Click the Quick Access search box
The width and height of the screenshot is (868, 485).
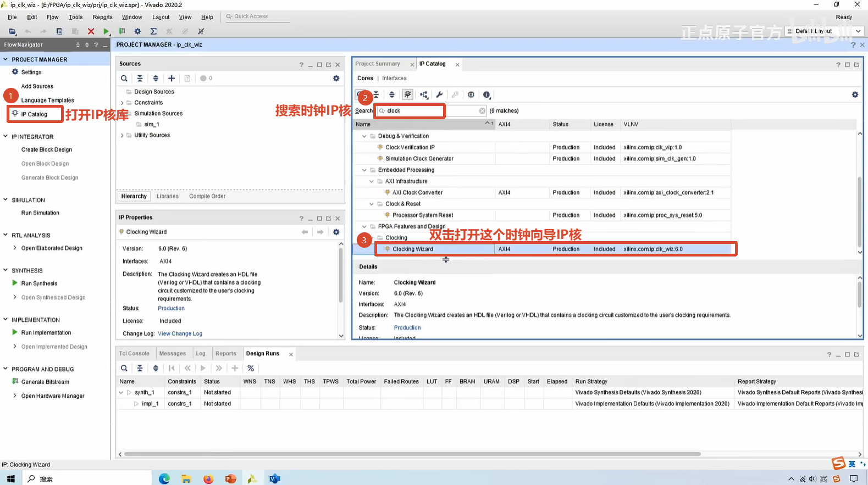tap(257, 16)
